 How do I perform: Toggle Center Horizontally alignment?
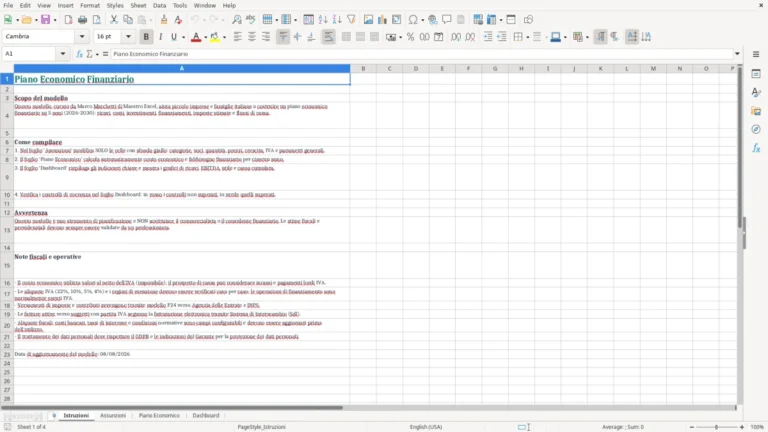click(252, 37)
